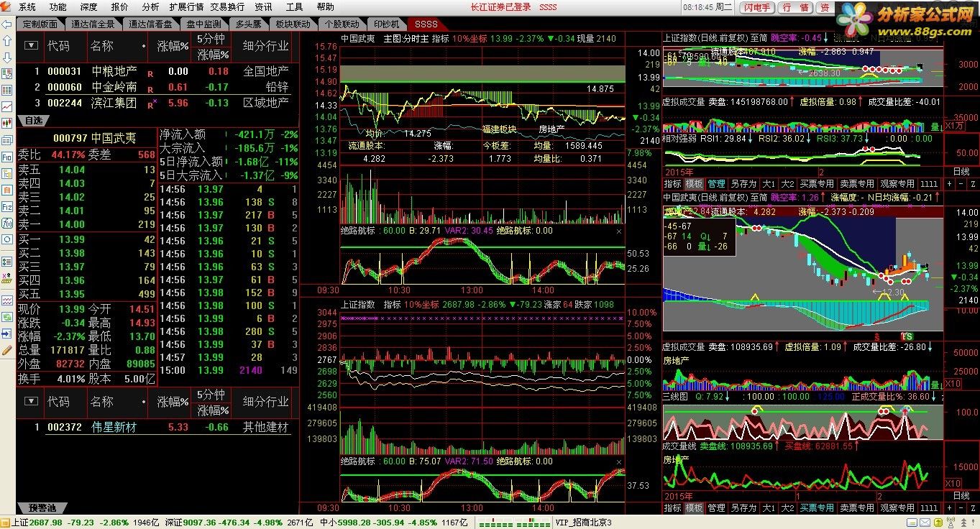Screen dimensions: 980x529
Task: Open the F12 trading icon in sidebar
Action: click(8, 208)
